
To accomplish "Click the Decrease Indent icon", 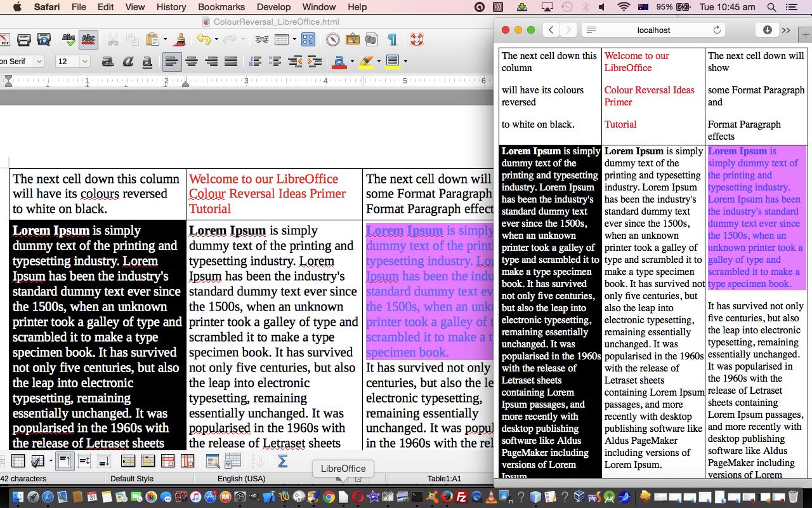I will [294, 62].
